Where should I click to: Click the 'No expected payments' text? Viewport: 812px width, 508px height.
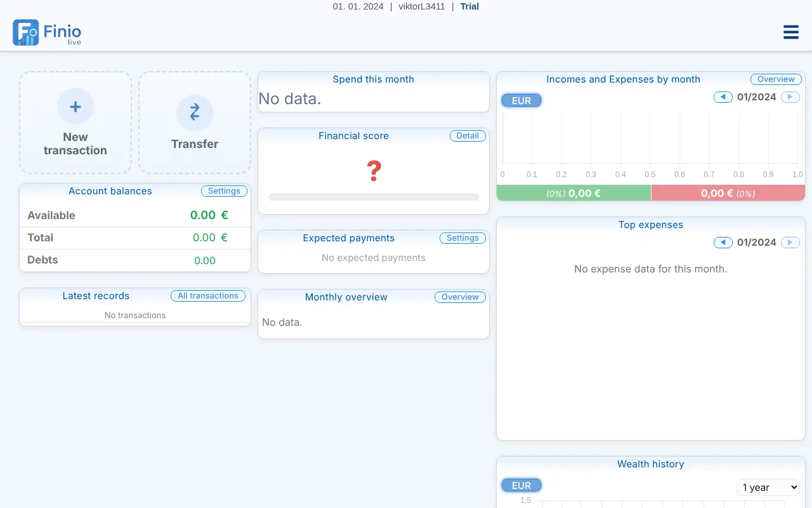pyautogui.click(x=374, y=258)
